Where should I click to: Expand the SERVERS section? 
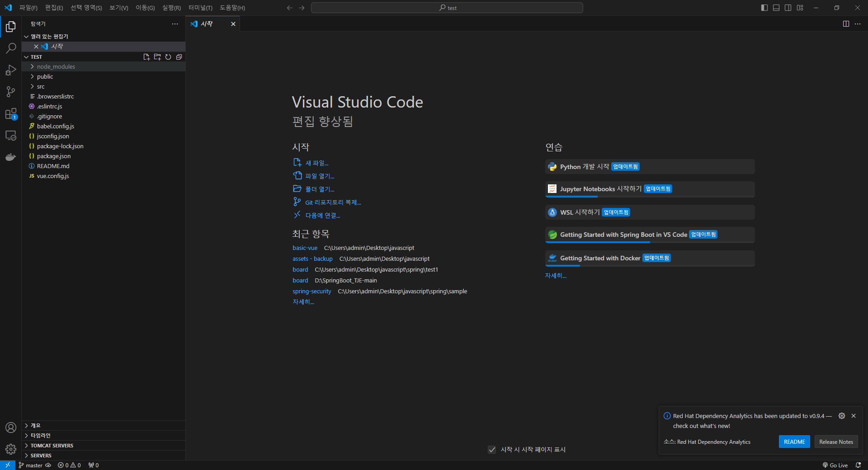[x=104, y=456]
